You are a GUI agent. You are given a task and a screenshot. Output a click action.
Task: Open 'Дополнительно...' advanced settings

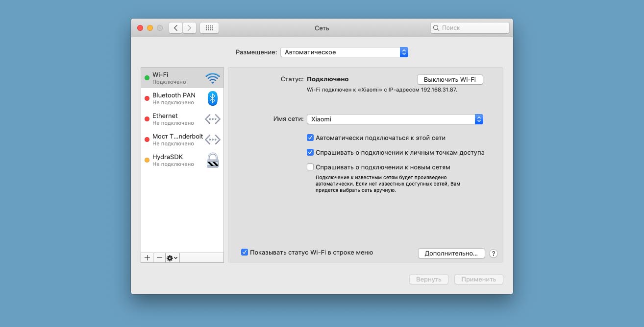451,254
